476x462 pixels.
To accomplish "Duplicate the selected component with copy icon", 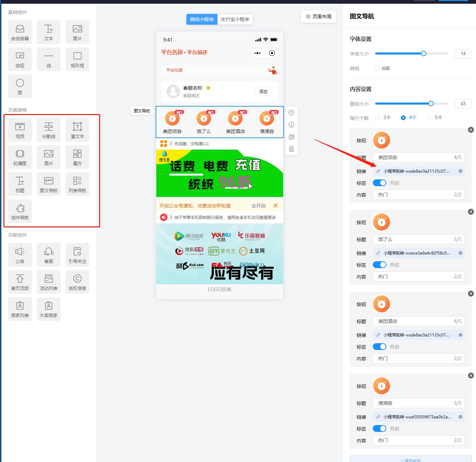I will click(291, 137).
